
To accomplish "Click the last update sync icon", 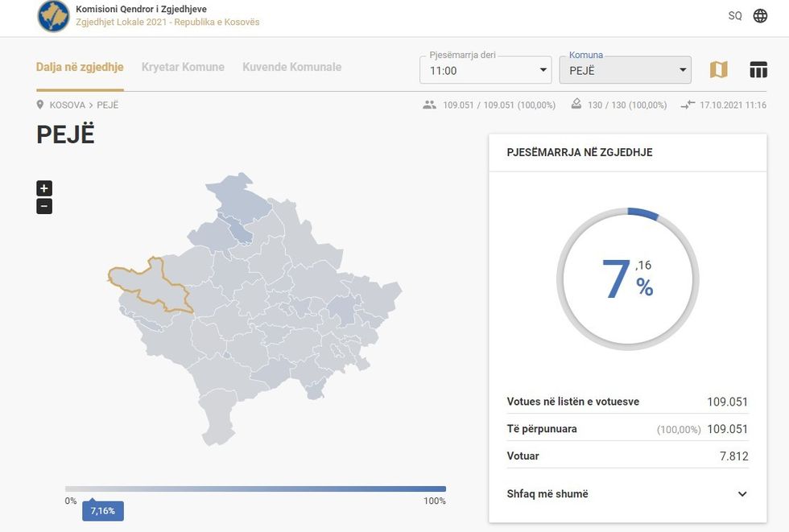I will 687,105.
